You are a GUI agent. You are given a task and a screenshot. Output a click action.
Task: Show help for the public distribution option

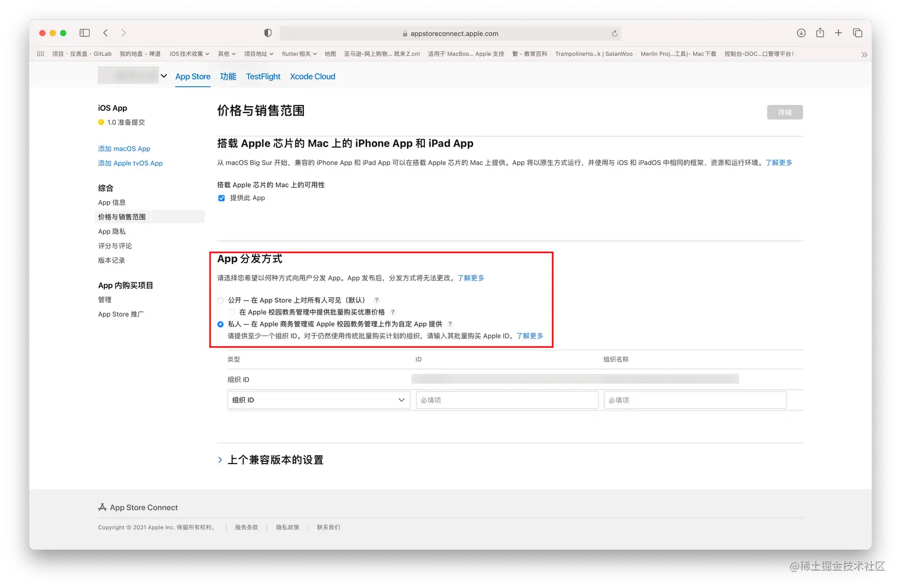pos(377,300)
